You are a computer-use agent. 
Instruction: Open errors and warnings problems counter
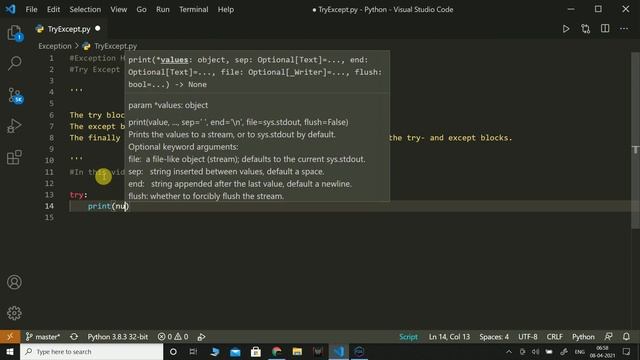173,337
